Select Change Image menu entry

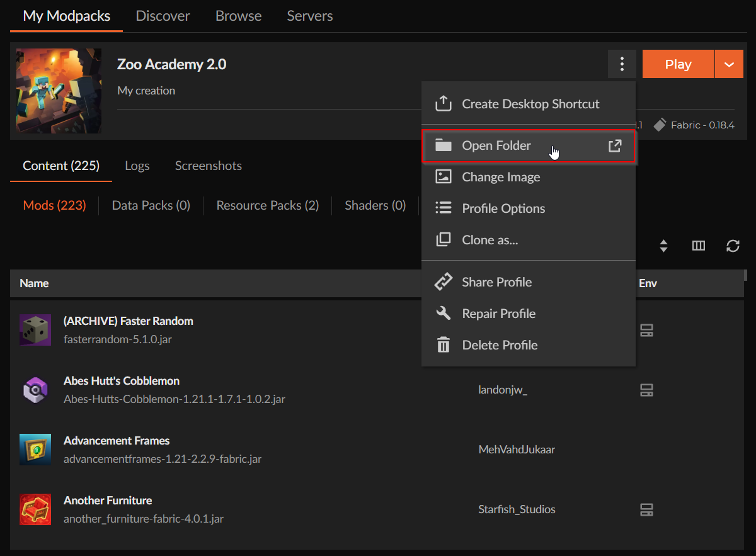click(500, 177)
